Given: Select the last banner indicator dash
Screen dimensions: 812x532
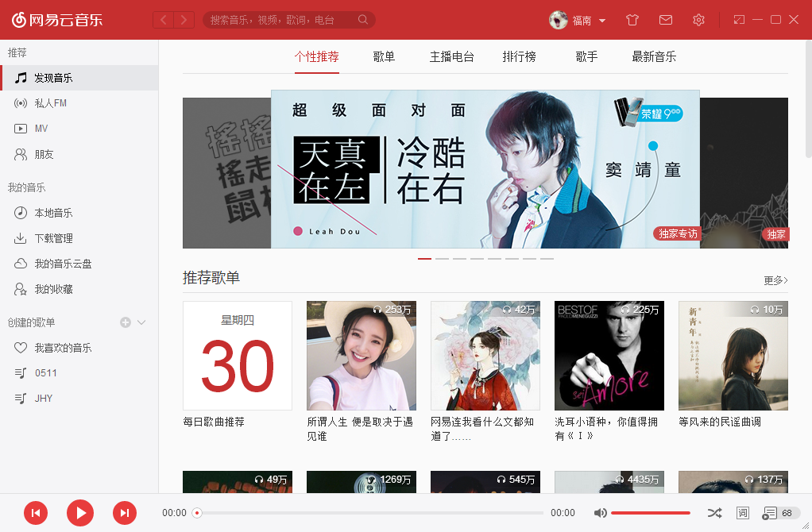Looking at the screenshot, I should [x=547, y=258].
